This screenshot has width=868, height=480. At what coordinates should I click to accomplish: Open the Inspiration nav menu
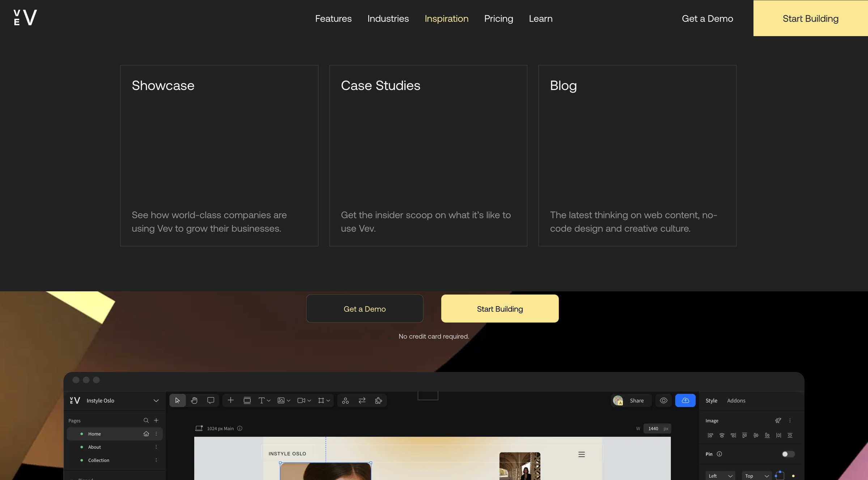coord(446,18)
